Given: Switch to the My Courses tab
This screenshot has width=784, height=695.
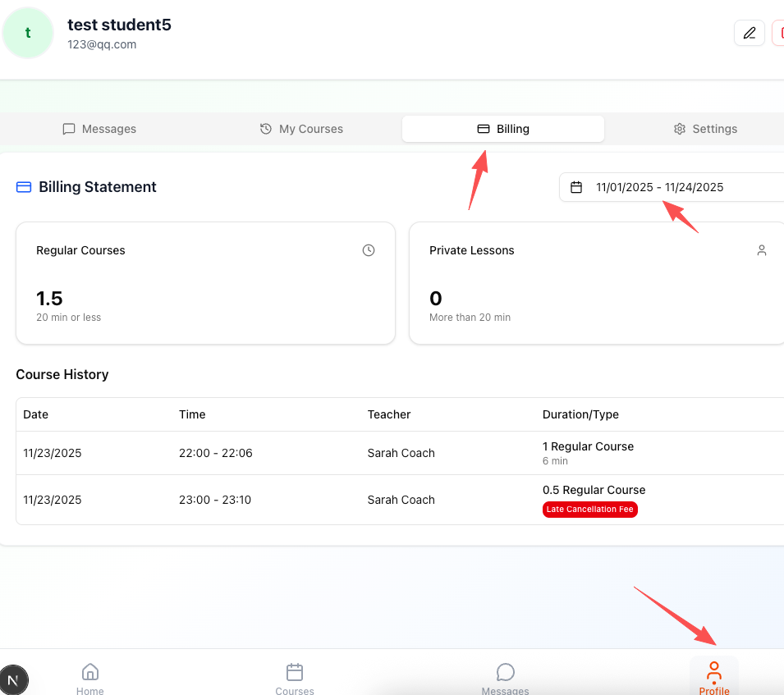Looking at the screenshot, I should (300, 129).
